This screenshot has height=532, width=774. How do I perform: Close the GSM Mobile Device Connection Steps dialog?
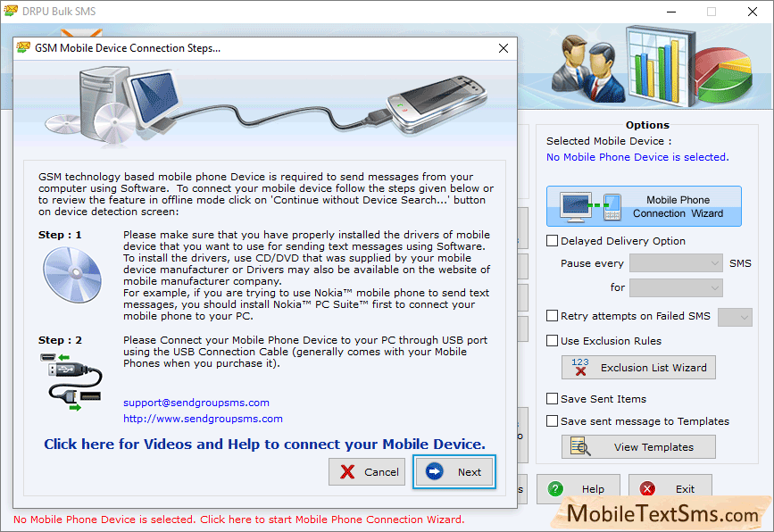(x=503, y=48)
